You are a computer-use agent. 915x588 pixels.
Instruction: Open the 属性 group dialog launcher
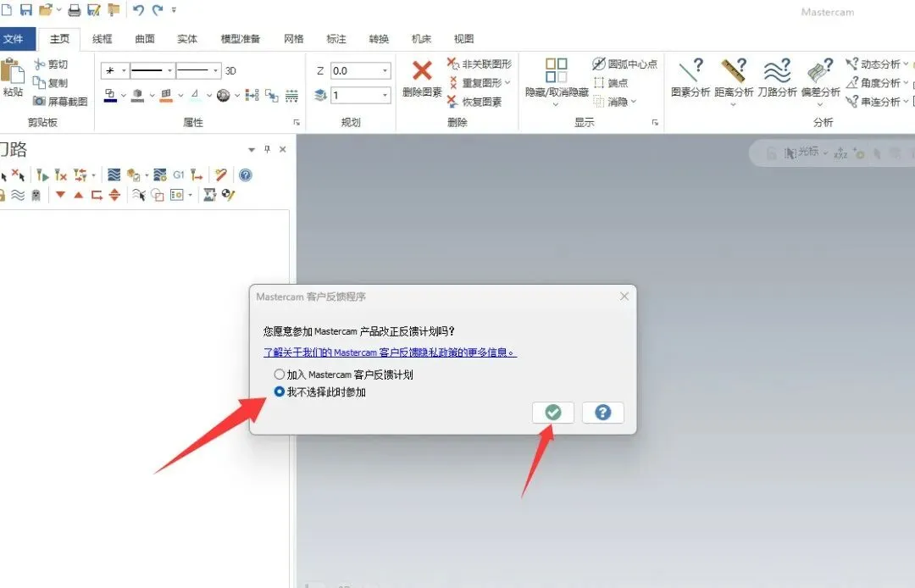[297, 123]
